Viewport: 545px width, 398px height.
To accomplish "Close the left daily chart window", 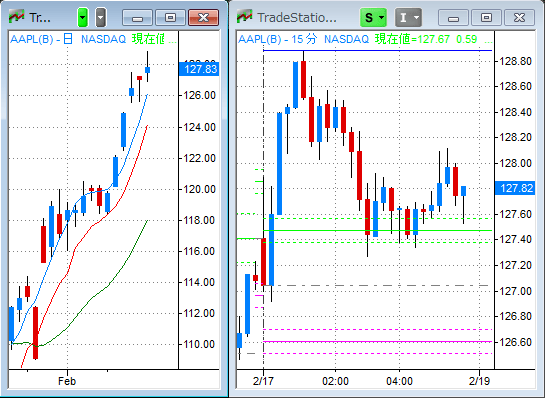I will (203, 17).
